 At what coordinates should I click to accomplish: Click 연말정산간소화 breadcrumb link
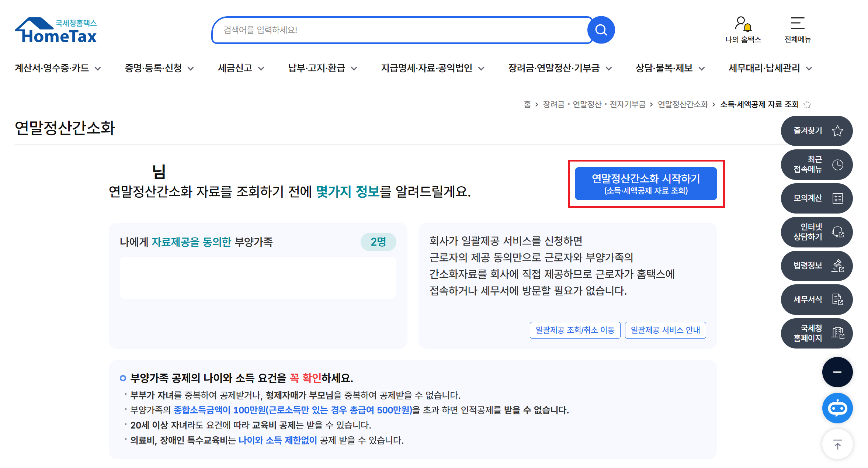[x=683, y=104]
